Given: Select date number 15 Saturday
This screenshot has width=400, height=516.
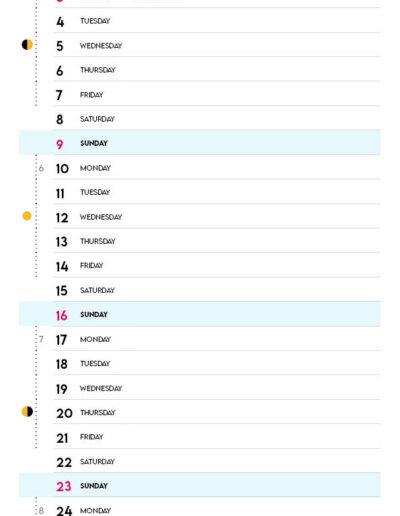Looking at the screenshot, I should (x=62, y=291).
